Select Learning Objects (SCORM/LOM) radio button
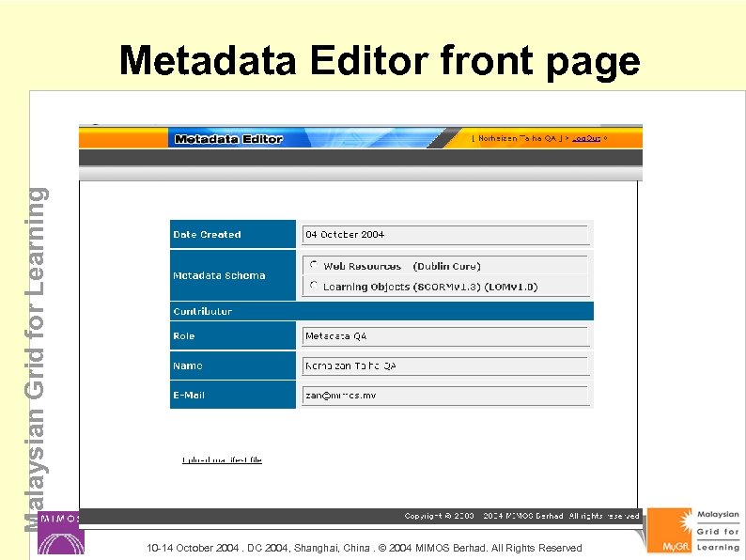Image resolution: width=746 pixels, height=560 pixels. point(313,285)
